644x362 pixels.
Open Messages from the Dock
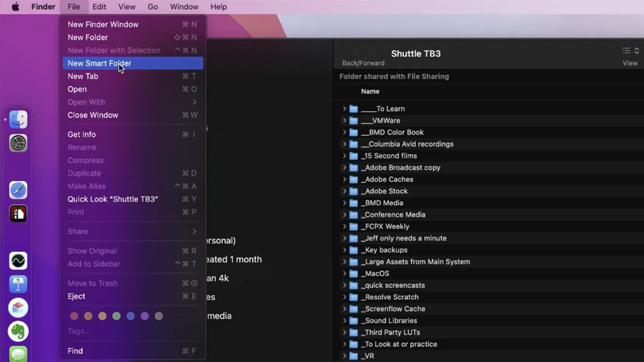pyautogui.click(x=18, y=354)
